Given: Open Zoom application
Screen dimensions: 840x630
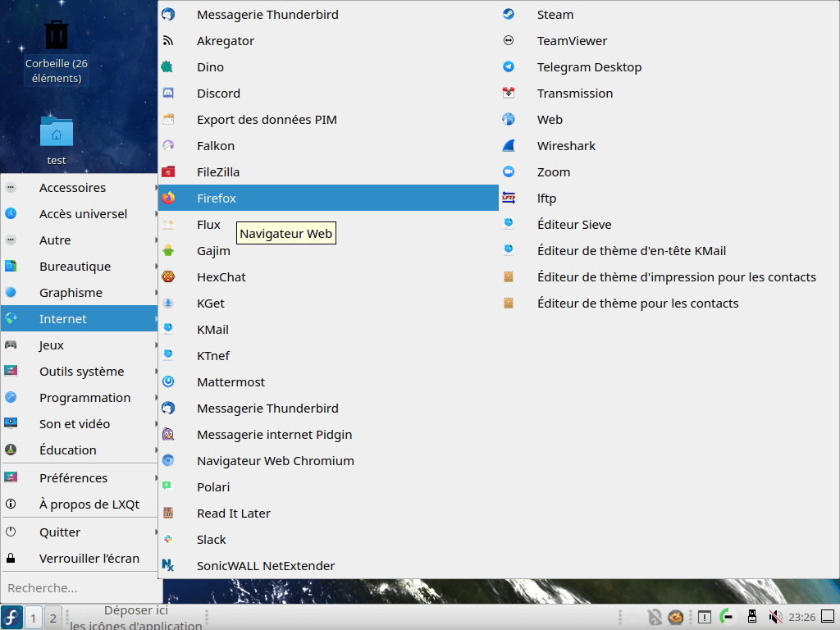Looking at the screenshot, I should (x=669, y=172).
